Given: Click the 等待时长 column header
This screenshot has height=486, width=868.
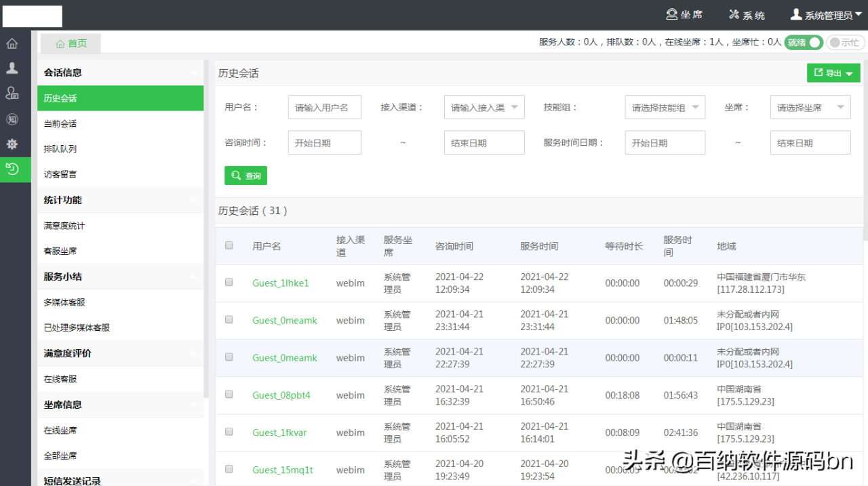Looking at the screenshot, I should (624, 246).
